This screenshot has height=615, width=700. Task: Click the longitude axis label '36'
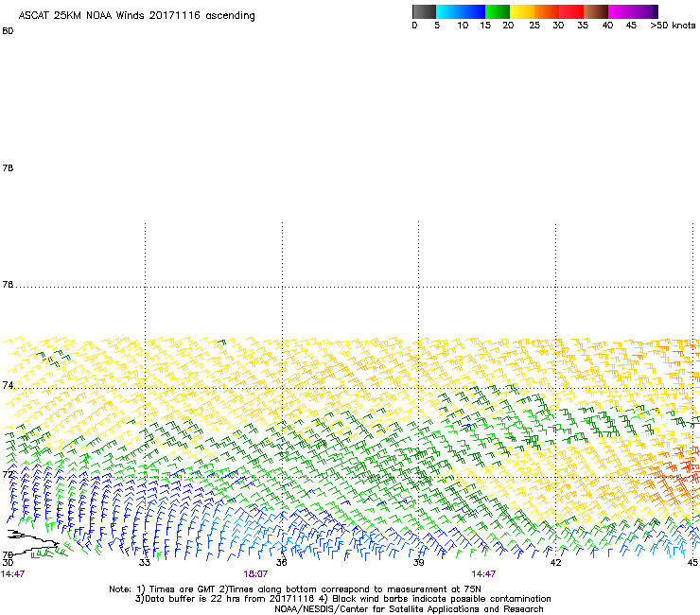pos(281,563)
